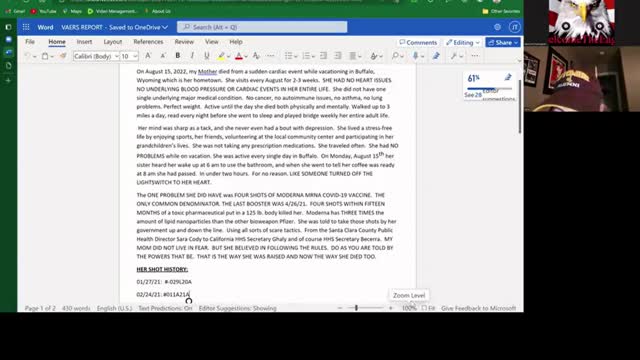
Task: Click the paragraph alignment icon
Action: point(353,56)
